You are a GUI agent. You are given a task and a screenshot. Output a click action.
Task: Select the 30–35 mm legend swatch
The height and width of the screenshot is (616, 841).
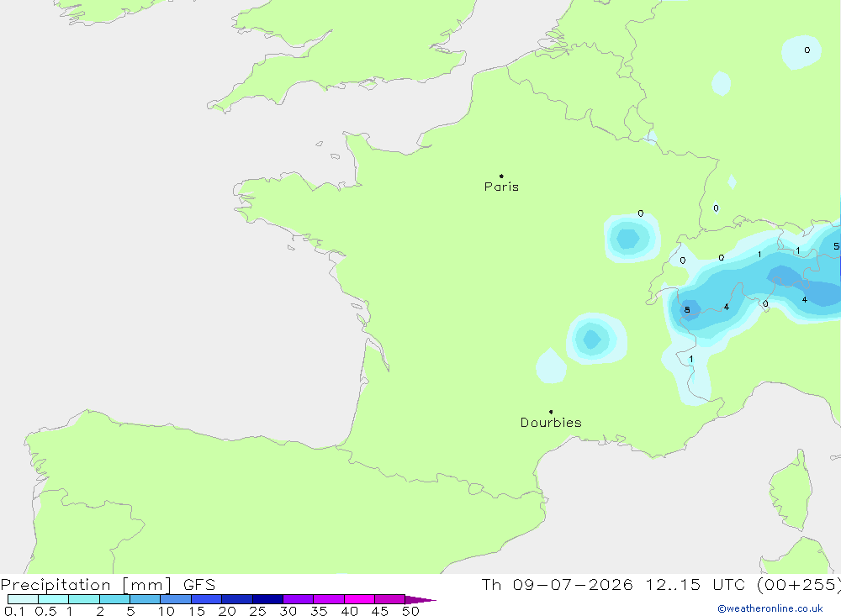[299, 599]
